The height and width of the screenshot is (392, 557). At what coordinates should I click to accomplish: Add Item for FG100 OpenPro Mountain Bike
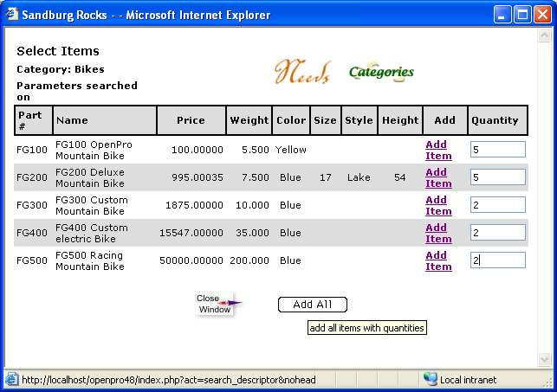click(x=438, y=150)
